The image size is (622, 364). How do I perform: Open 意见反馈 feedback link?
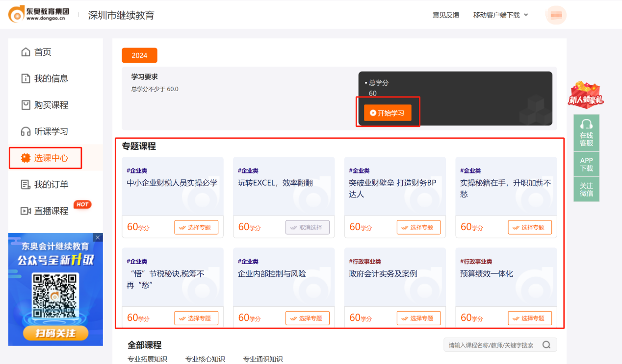(x=445, y=15)
